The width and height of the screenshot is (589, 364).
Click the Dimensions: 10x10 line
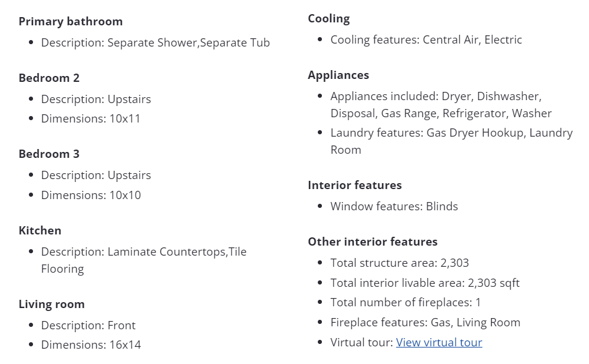click(91, 195)
